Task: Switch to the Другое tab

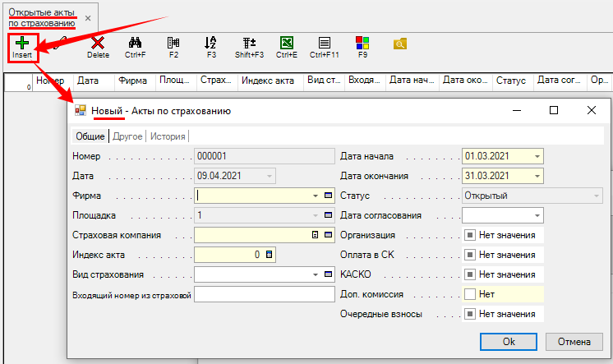Action: [127, 136]
